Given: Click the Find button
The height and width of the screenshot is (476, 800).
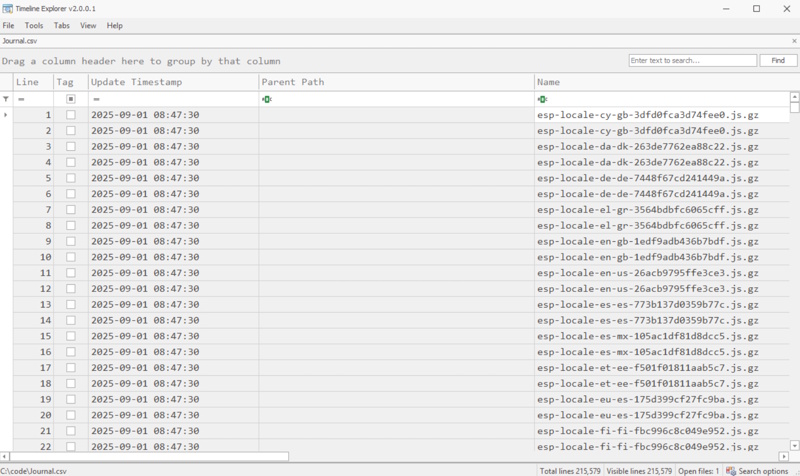Looking at the screenshot, I should pyautogui.click(x=778, y=60).
